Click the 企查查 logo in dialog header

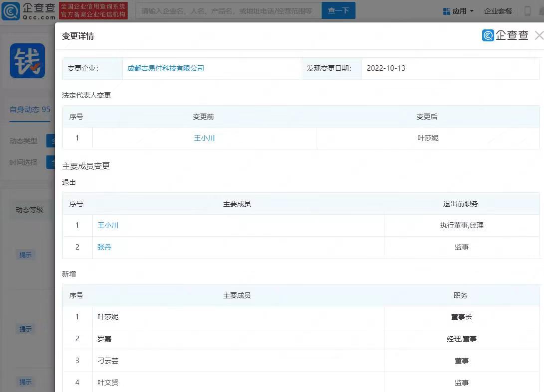pos(505,35)
